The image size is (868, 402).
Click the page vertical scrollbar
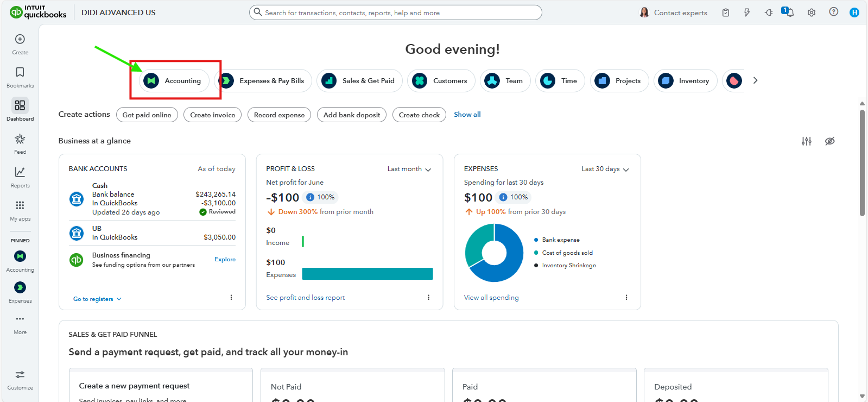[862, 163]
